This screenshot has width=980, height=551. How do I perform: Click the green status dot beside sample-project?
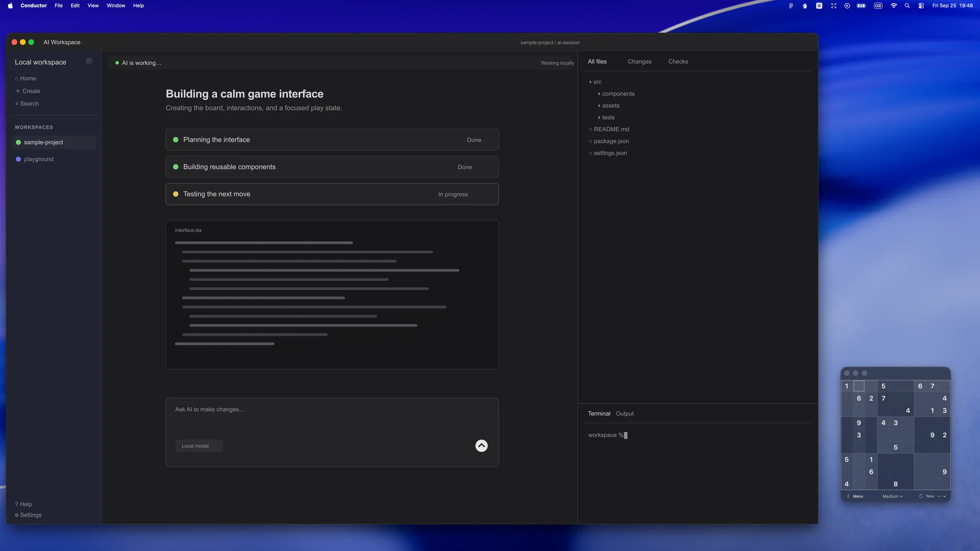point(18,143)
